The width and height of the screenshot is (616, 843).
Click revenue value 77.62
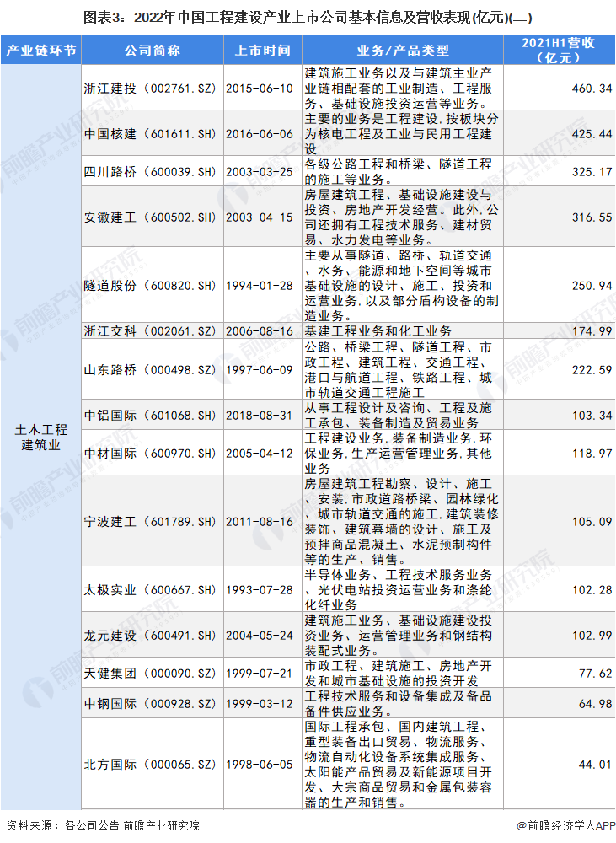click(x=595, y=673)
